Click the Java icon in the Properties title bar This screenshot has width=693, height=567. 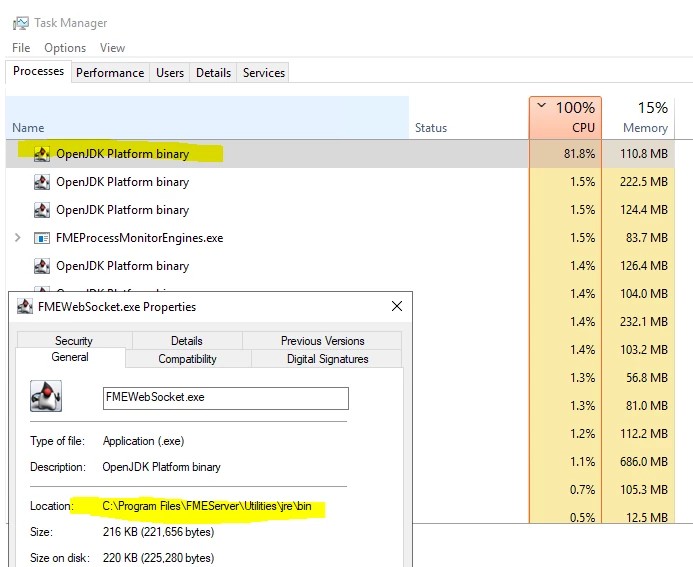click(x=25, y=306)
